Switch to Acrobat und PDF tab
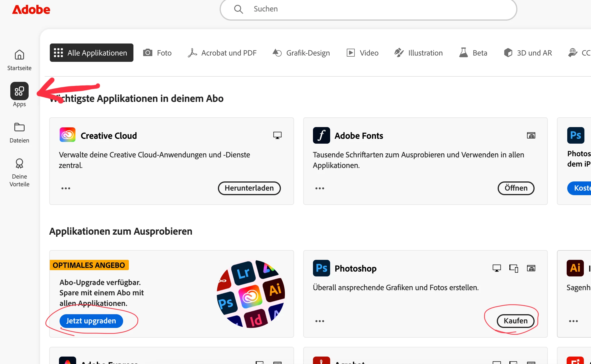Screen dimensions: 591x364 [222, 53]
